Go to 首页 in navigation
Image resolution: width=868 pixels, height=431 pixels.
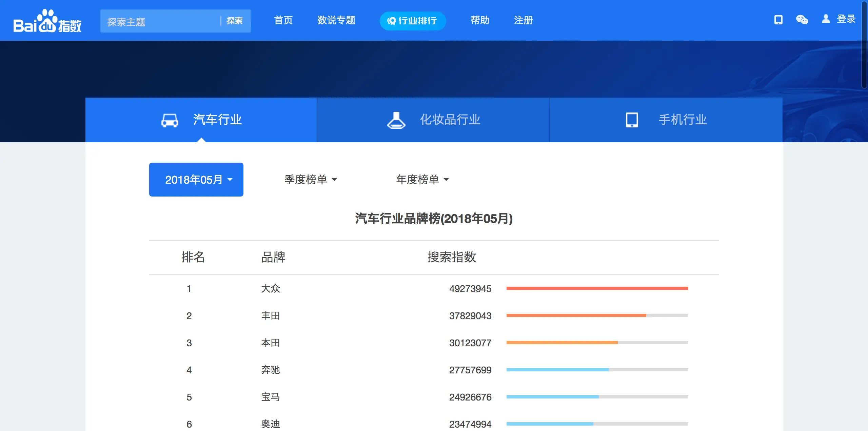click(283, 20)
